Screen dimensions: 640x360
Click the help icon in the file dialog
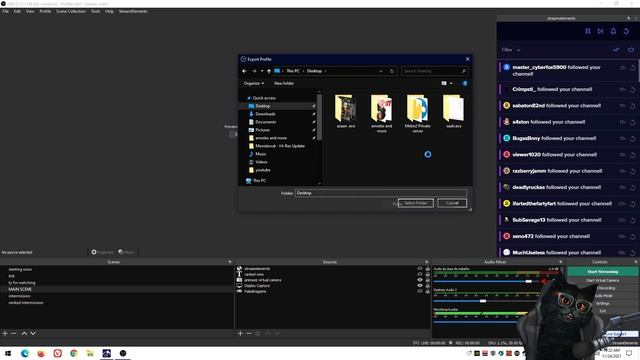pyautogui.click(x=464, y=83)
